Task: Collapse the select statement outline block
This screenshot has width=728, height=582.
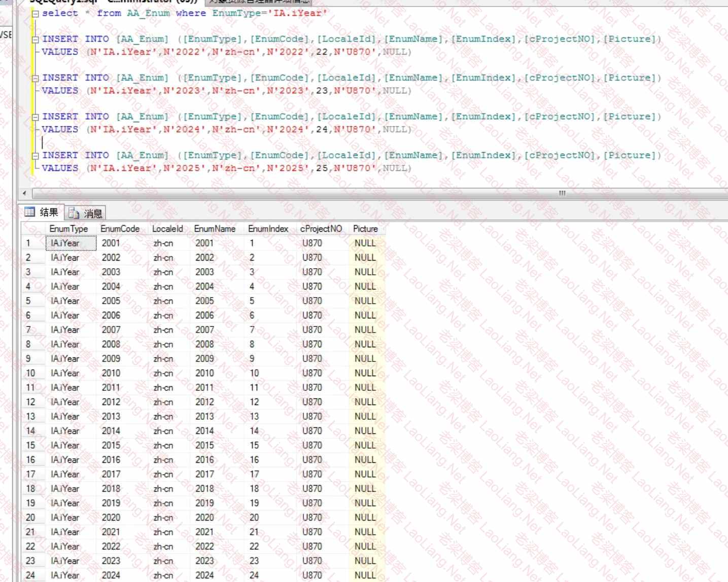Action: [x=35, y=14]
